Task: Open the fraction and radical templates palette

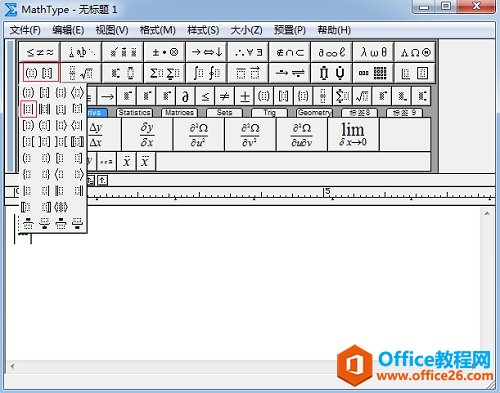Action: click(81, 73)
